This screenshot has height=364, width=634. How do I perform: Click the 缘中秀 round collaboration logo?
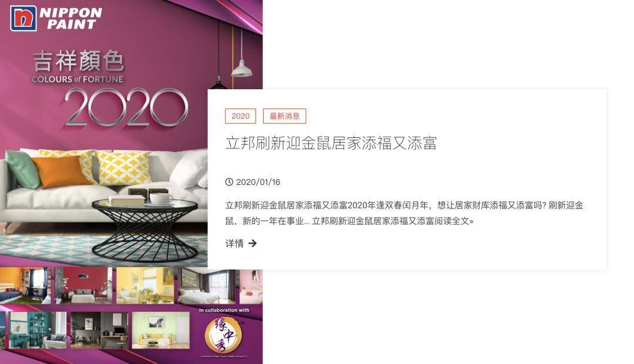224,335
